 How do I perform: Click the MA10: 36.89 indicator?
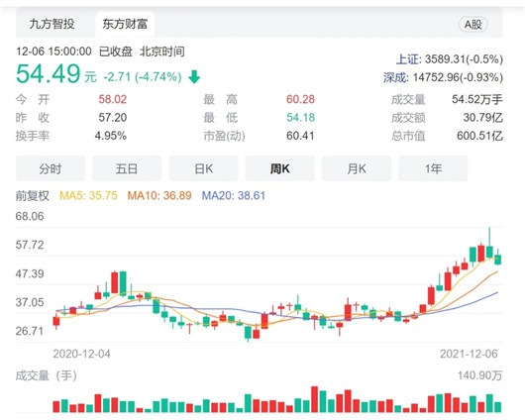pos(159,195)
